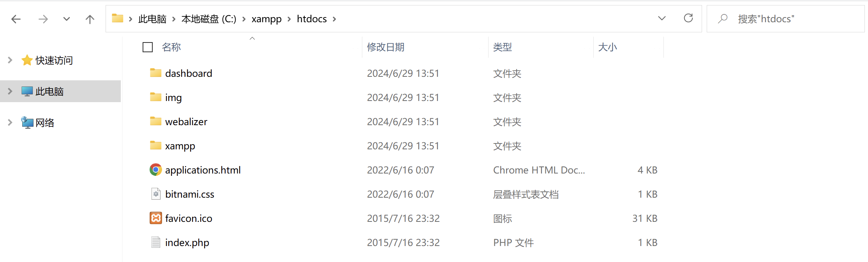Open the recent locations dropdown near the back arrow

point(66,18)
